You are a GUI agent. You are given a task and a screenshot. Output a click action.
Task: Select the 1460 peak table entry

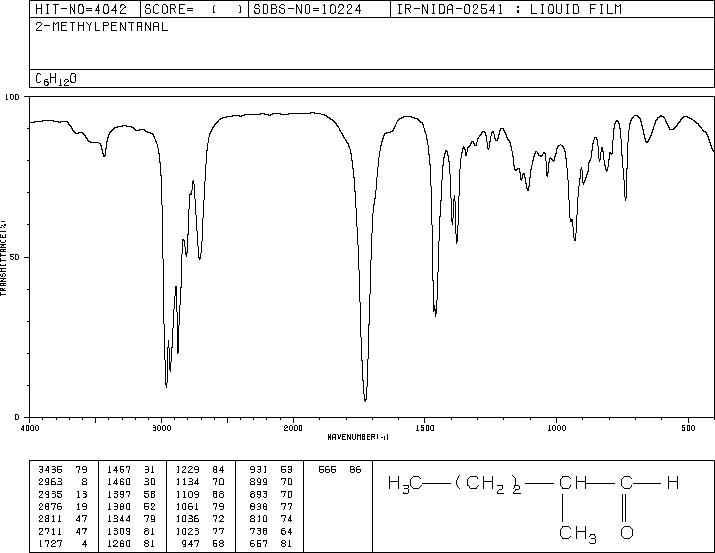[131, 482]
